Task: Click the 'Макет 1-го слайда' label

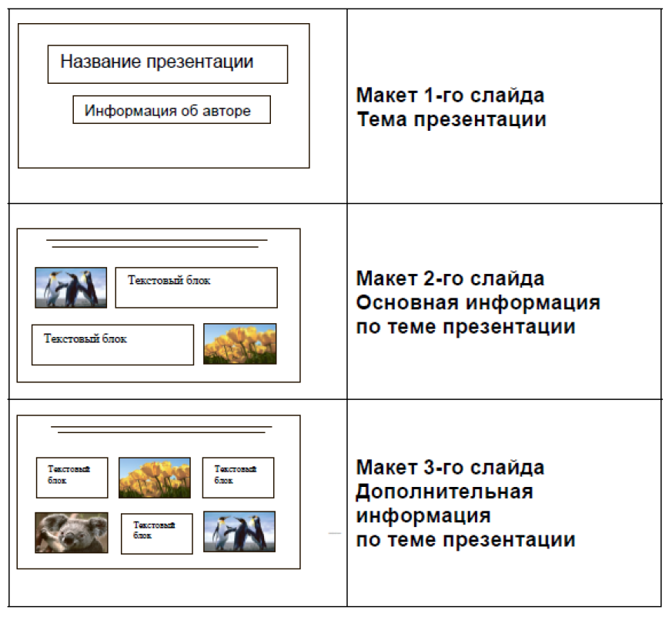Action: [450, 95]
